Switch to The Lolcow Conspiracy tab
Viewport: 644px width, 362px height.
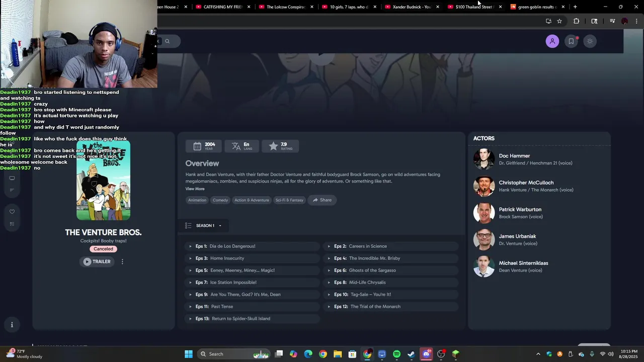[x=285, y=7]
